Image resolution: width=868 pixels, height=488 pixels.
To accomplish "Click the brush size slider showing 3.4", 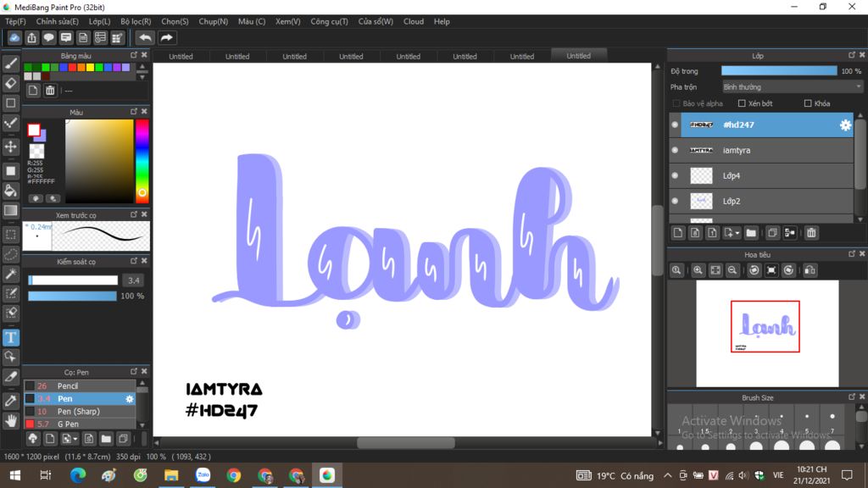I will point(73,280).
